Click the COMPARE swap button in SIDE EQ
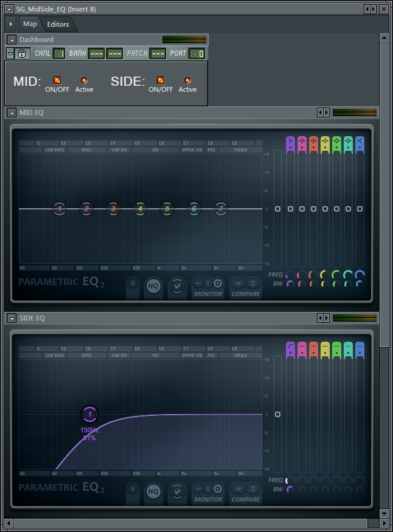This screenshot has width=393, height=532. [253, 489]
